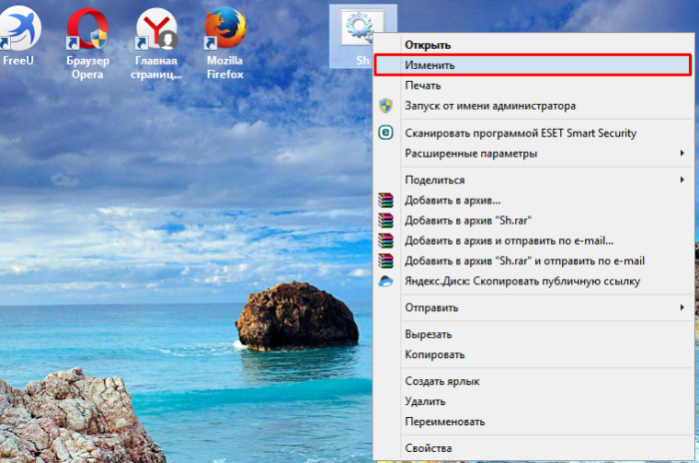Open the Поделиться menu entry
The height and width of the screenshot is (463, 699).
tap(533, 180)
